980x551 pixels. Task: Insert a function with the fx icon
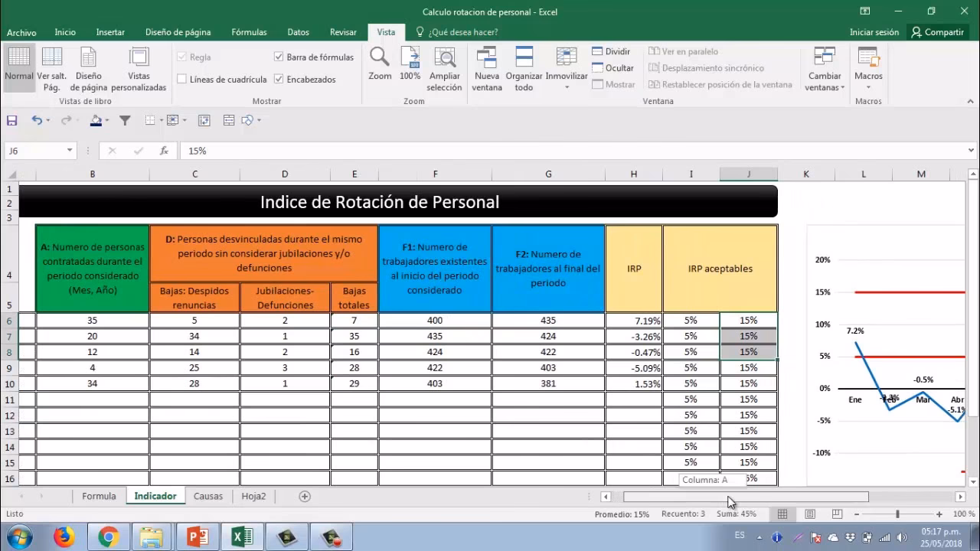click(x=163, y=151)
